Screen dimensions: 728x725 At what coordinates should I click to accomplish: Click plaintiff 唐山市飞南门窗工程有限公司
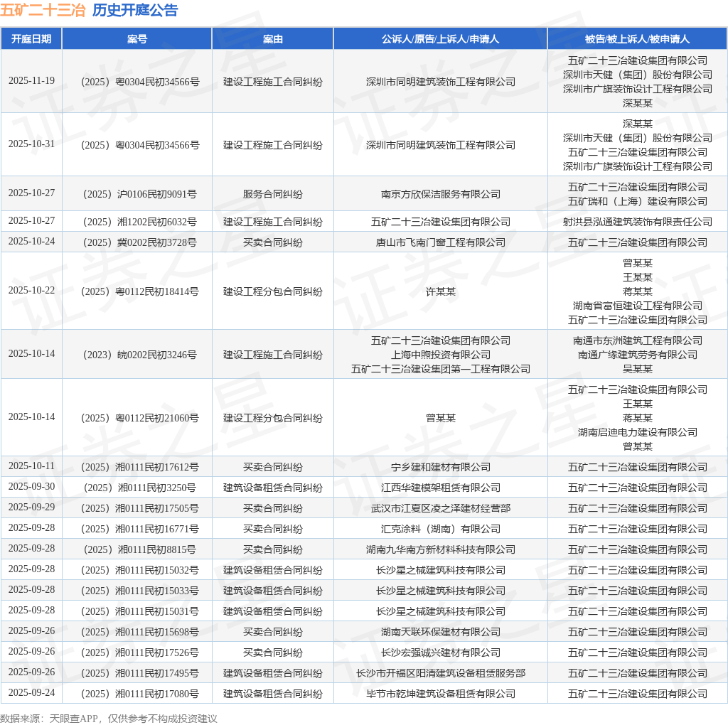(x=440, y=242)
